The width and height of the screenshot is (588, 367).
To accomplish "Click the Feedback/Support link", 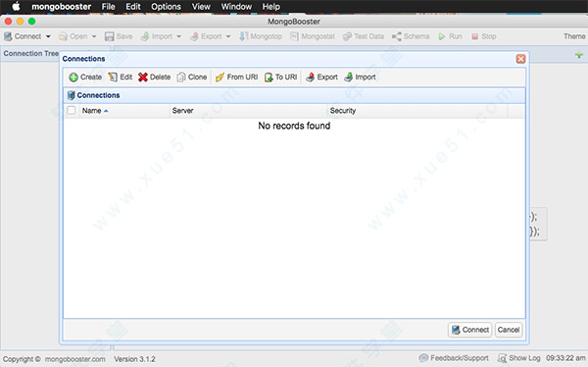I will click(x=454, y=358).
